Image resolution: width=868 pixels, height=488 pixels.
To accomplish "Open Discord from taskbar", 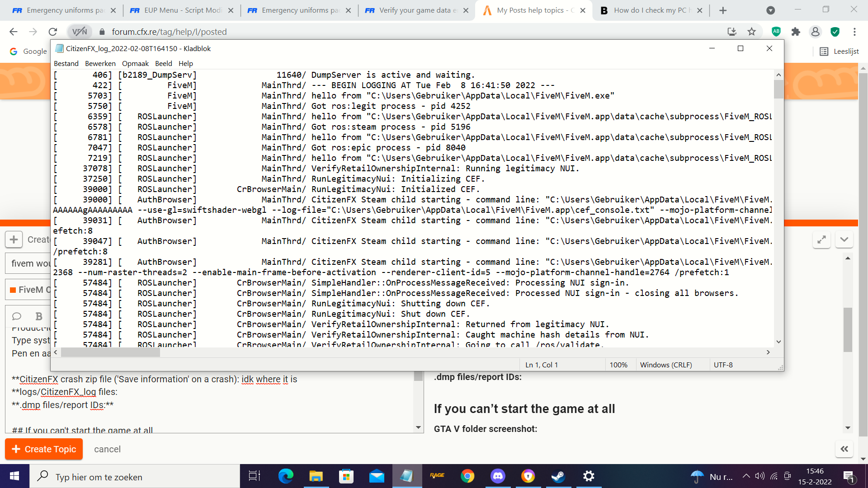I will (x=498, y=476).
